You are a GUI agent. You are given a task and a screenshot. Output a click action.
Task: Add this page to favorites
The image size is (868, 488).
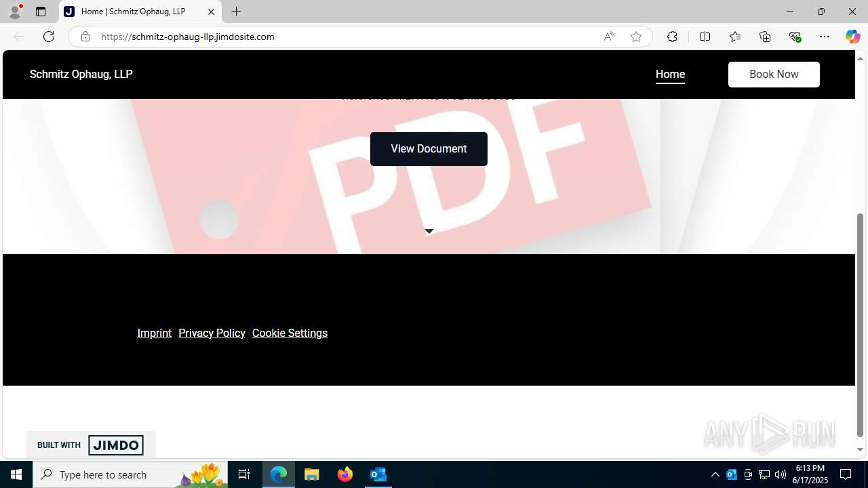coord(636,37)
